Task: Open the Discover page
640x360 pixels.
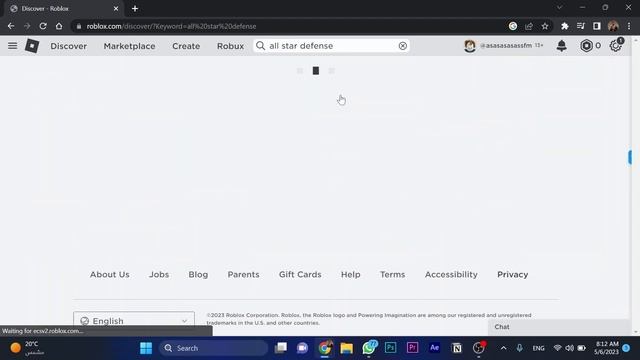Action: click(69, 46)
